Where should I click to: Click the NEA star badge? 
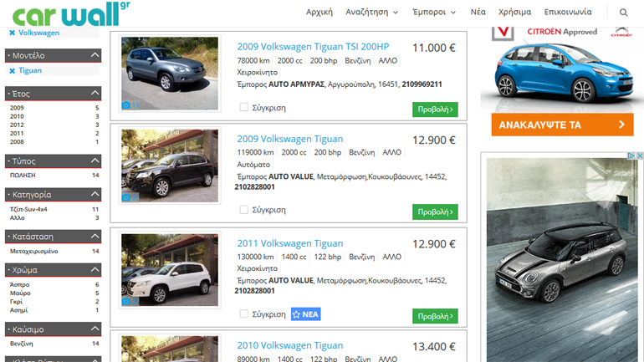pos(305,314)
